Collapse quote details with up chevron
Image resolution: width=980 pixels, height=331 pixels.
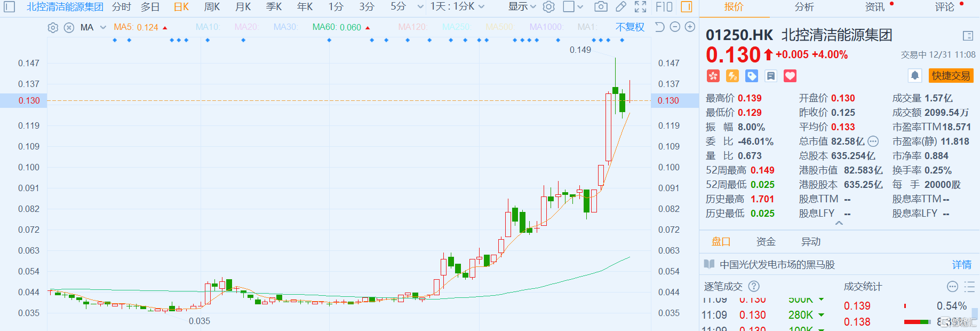coord(839,223)
